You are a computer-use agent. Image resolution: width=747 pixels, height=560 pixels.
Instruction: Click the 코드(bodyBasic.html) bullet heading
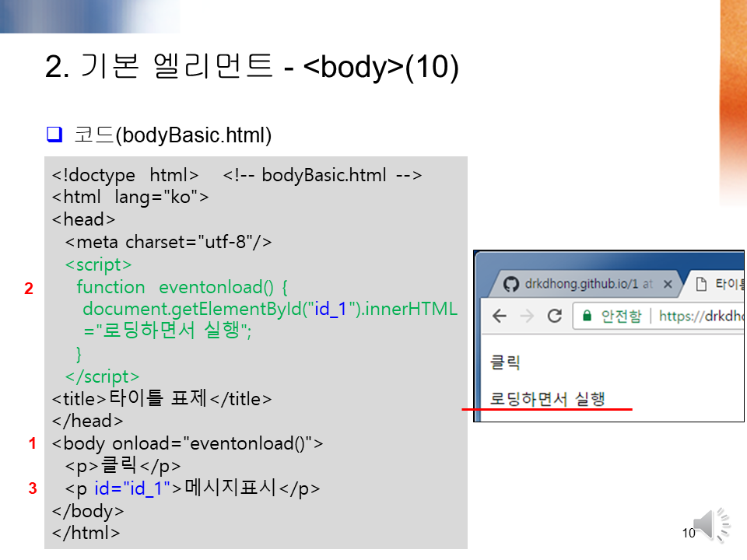[173, 135]
